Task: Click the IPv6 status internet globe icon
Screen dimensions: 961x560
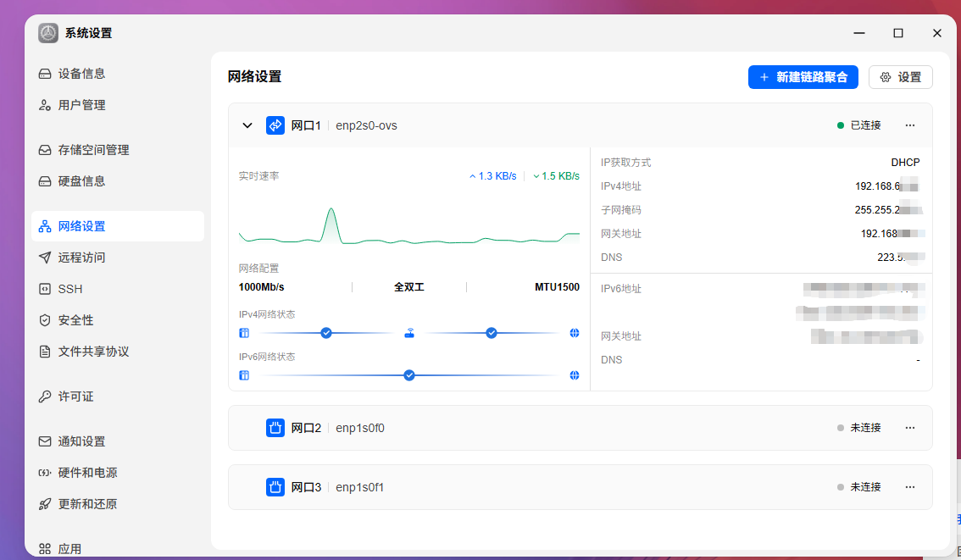Action: [575, 375]
